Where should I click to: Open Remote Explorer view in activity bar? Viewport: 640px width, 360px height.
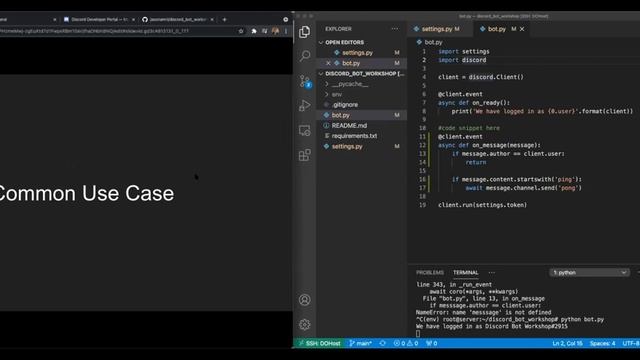tap(304, 131)
